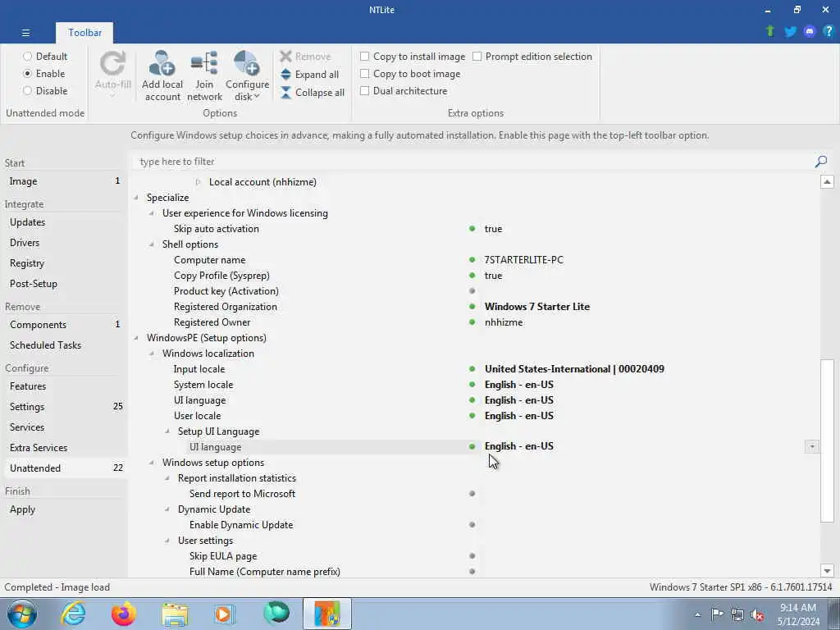
Task: Collapse the Shell options node
Action: [x=152, y=244]
